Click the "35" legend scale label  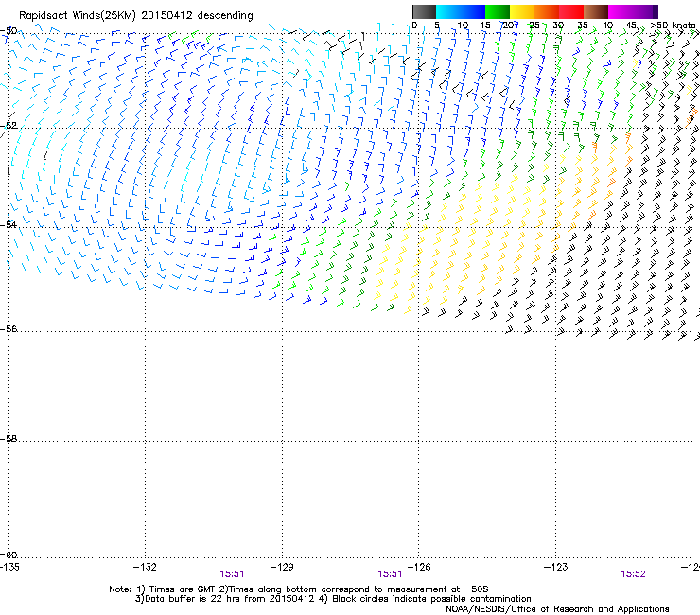(583, 26)
